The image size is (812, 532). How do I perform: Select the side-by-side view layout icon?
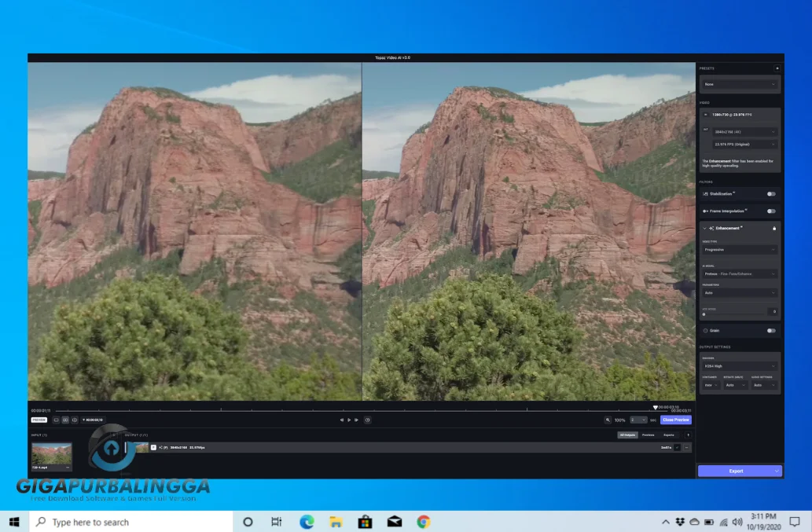click(65, 420)
